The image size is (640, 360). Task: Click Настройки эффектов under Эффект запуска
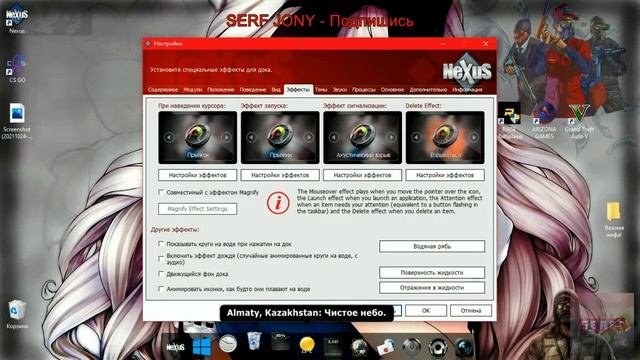pos(280,175)
